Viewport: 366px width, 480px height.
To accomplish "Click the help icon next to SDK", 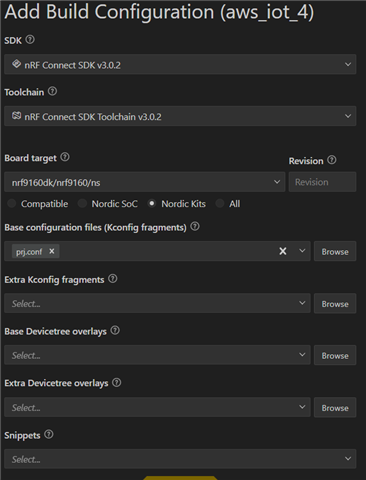I will pos(30,40).
